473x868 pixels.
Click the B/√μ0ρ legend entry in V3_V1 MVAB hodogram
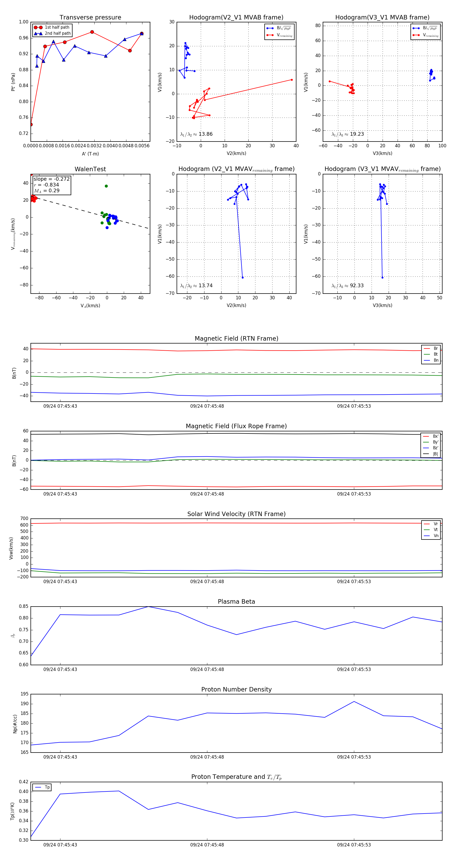[x=425, y=28]
